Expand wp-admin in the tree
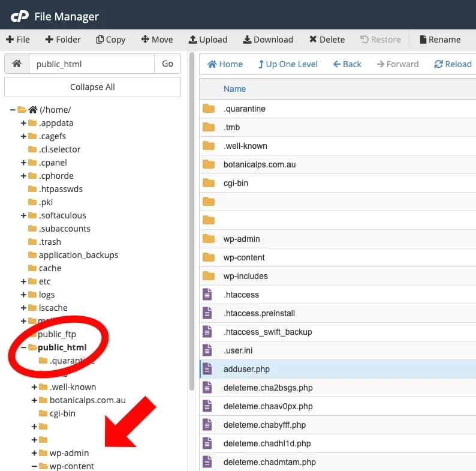This screenshot has height=471, width=476. click(34, 453)
